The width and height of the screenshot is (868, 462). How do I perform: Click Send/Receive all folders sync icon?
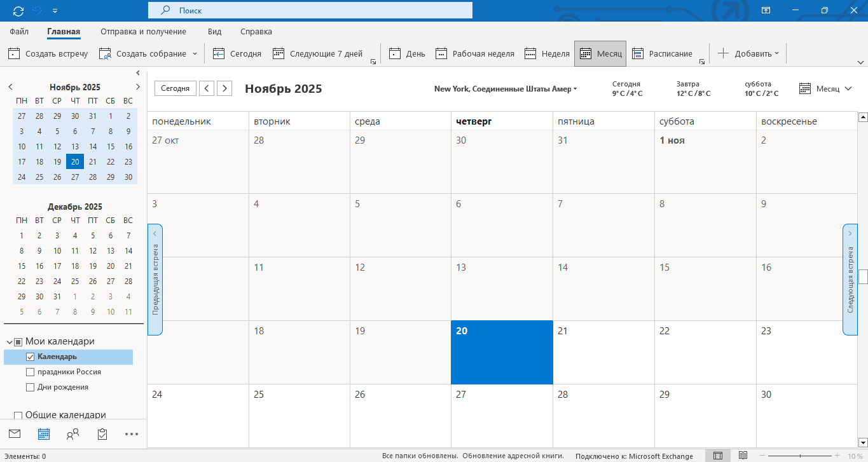coord(18,11)
